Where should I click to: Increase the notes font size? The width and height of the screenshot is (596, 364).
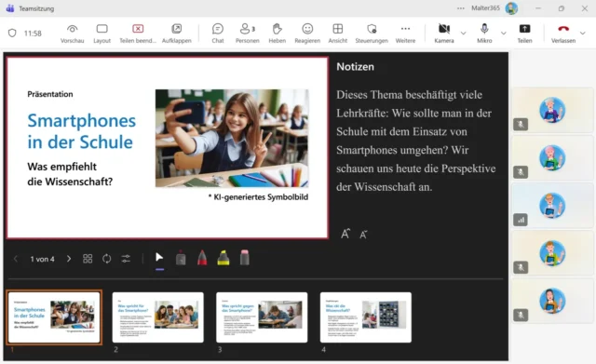pos(345,234)
